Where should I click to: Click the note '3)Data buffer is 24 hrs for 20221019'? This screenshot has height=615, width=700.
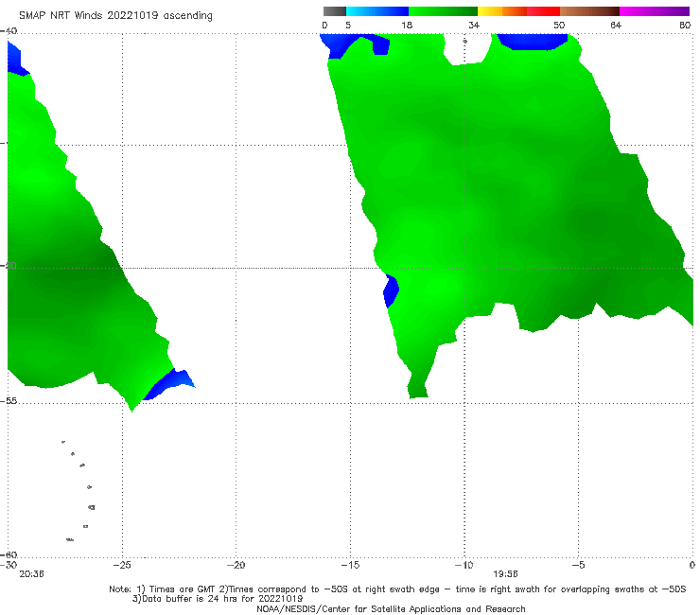(x=218, y=599)
